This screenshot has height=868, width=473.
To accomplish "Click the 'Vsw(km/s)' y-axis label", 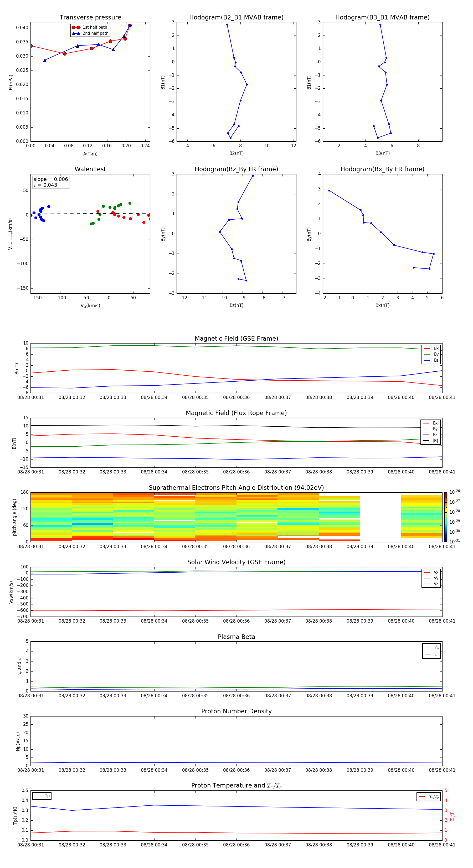I will [x=11, y=592].
